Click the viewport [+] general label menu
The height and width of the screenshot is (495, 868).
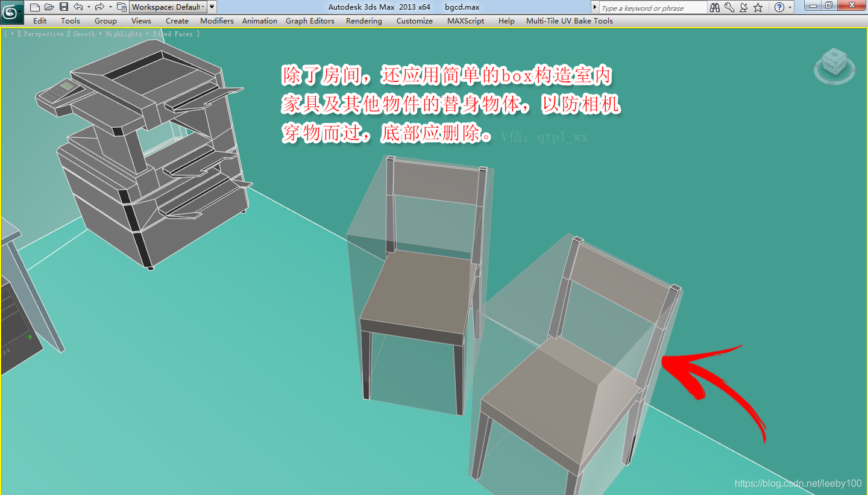11,34
